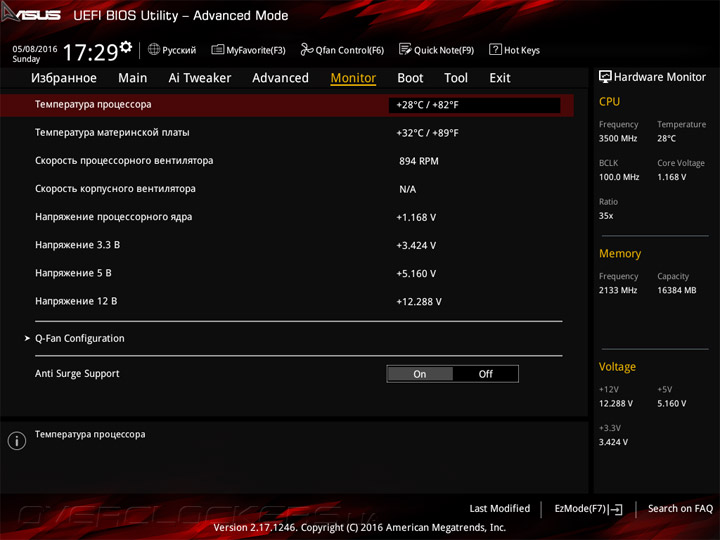720x540 pixels.
Task: Select Скорость процессорного вентилятора row
Action: coord(287,161)
